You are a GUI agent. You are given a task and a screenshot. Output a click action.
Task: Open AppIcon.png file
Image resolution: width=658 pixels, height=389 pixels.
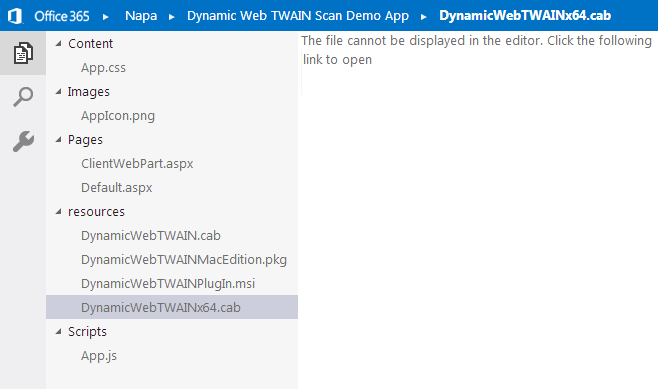pyautogui.click(x=118, y=116)
